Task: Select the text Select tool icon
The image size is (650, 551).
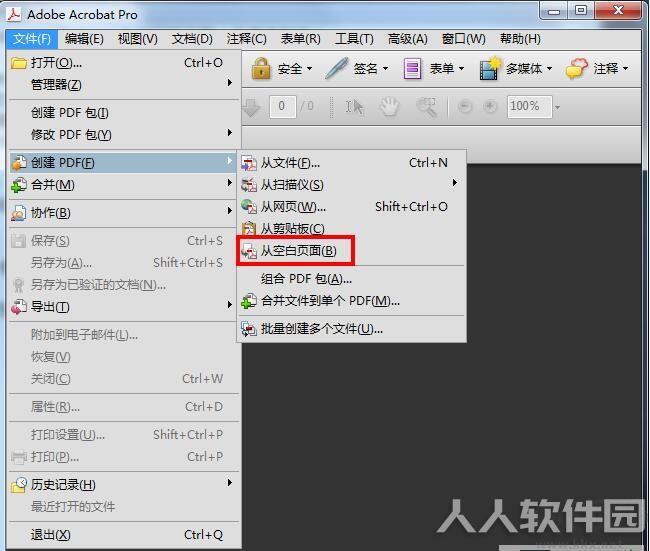Action: point(354,107)
